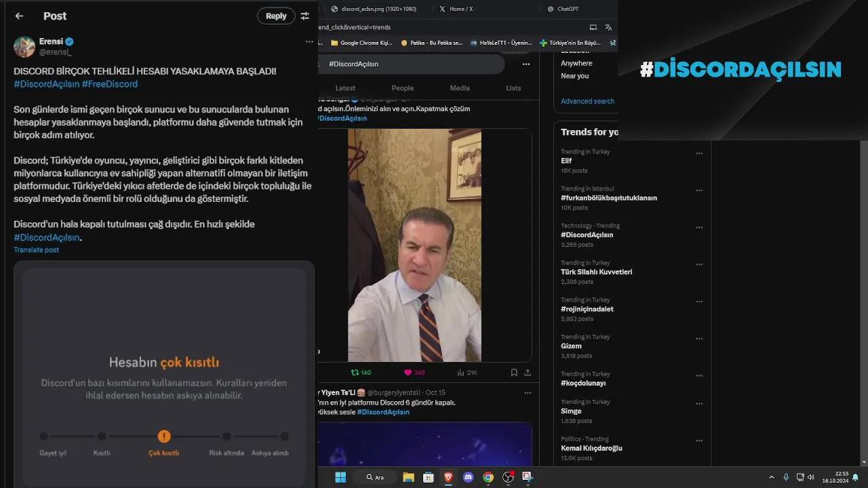868x488 pixels.
Task: Open more options on Erensi's post
Action: (x=309, y=41)
